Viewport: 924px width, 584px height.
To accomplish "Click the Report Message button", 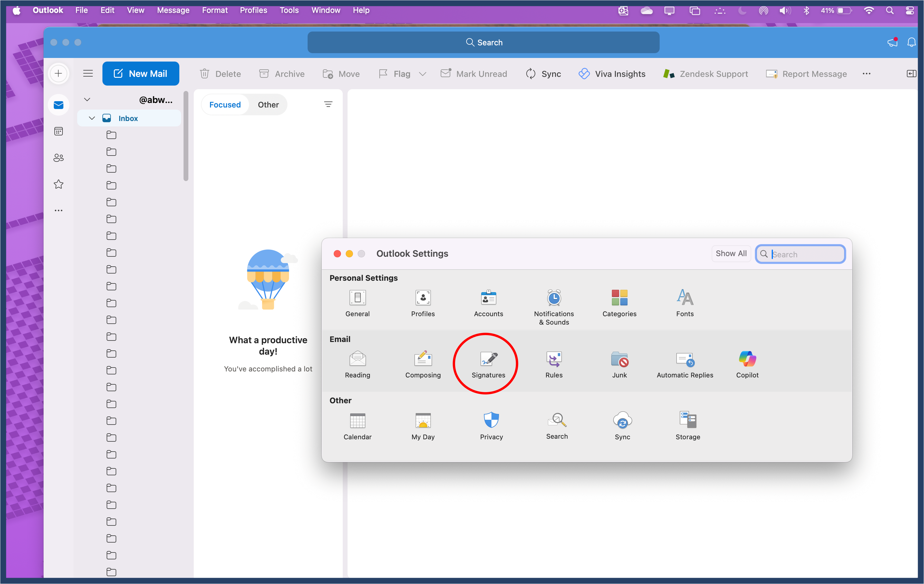I will click(806, 74).
